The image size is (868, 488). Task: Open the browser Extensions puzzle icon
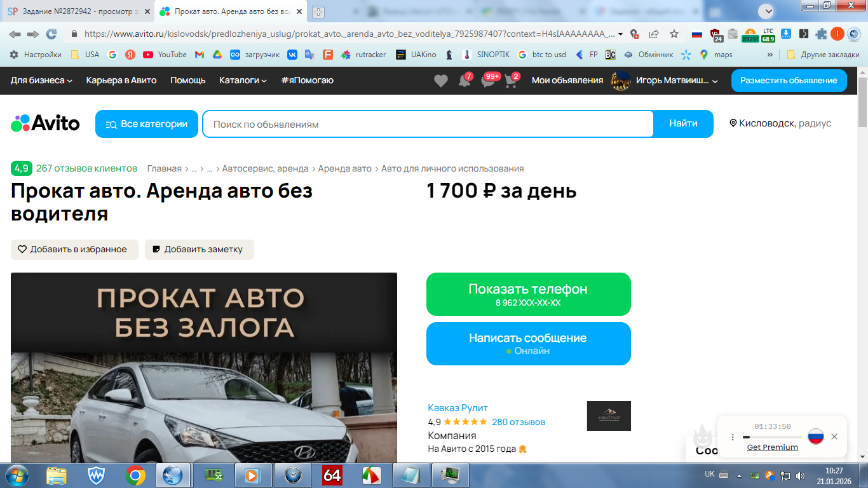[x=822, y=34]
